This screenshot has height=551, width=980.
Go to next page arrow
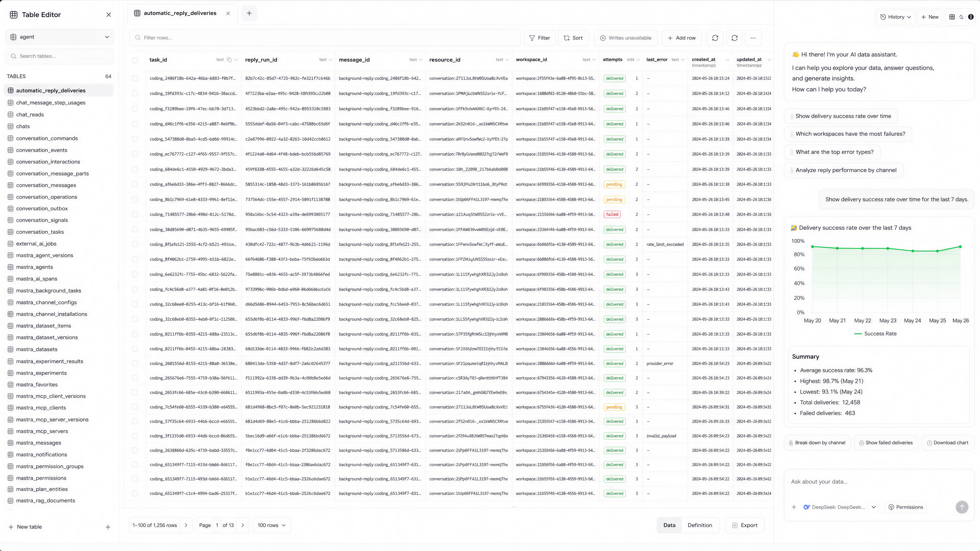pyautogui.click(x=243, y=525)
